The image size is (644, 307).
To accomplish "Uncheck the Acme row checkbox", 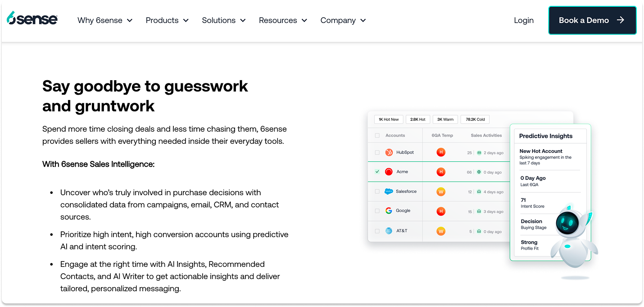I will tap(377, 172).
